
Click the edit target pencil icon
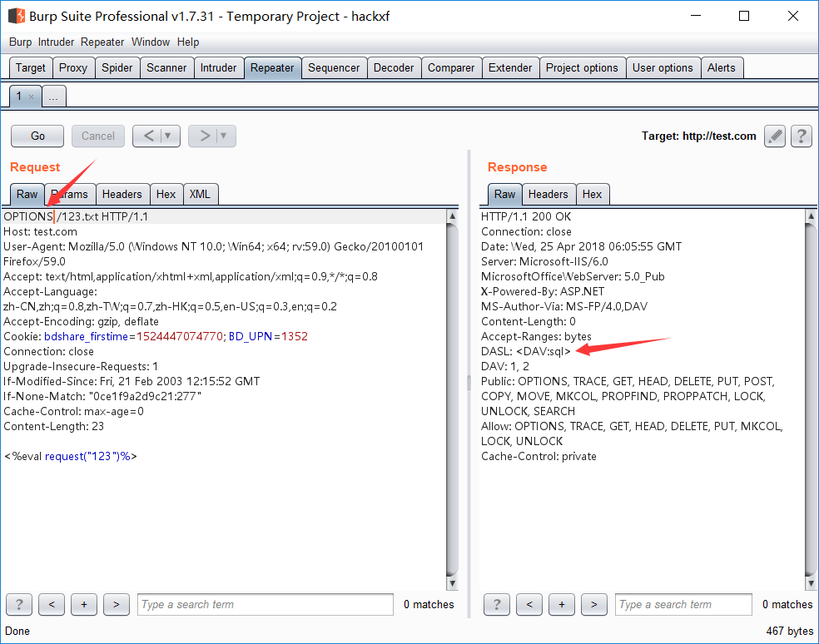click(775, 136)
